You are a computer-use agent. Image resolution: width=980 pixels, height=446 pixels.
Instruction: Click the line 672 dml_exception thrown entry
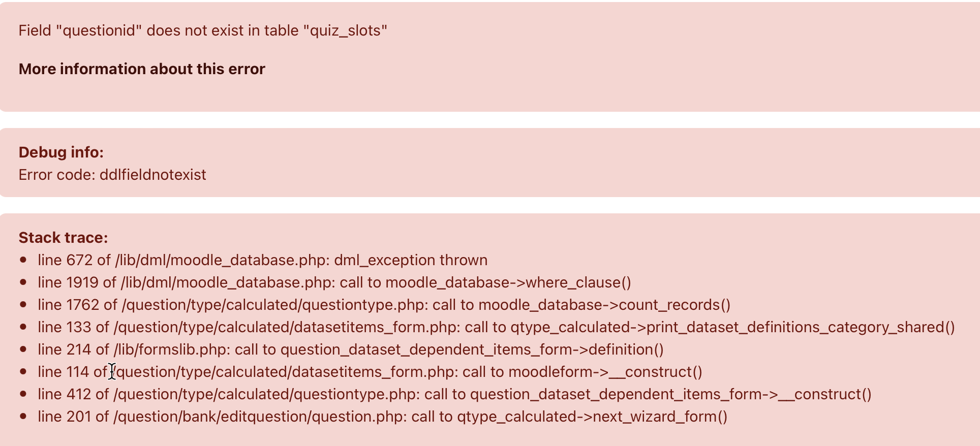[262, 260]
